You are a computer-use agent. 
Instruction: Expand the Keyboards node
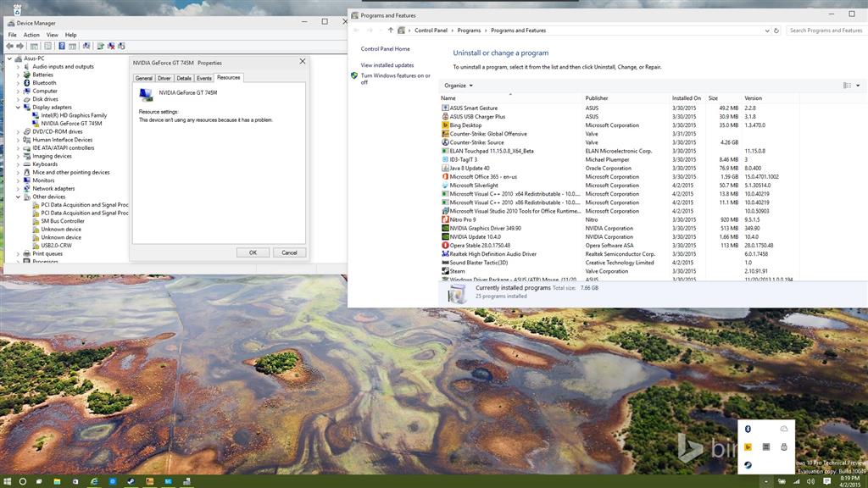[18, 164]
